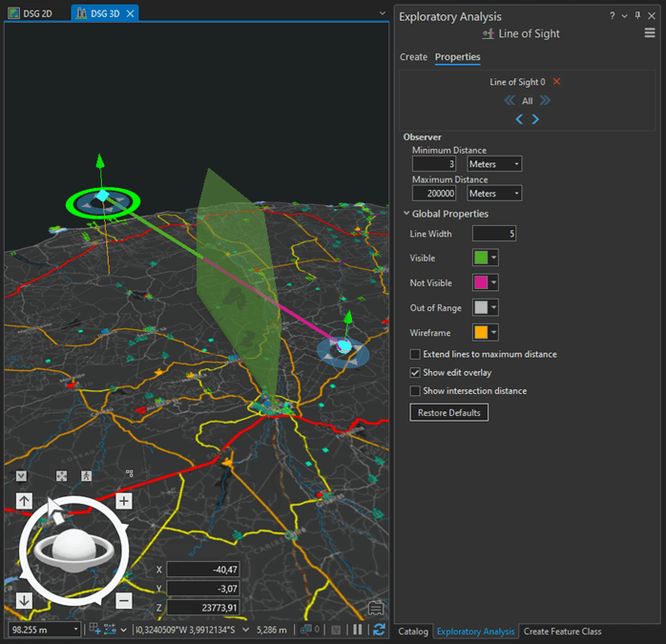Click the navigator tilt down arrow
Image resolution: width=666 pixels, height=644 pixels.
[24, 600]
